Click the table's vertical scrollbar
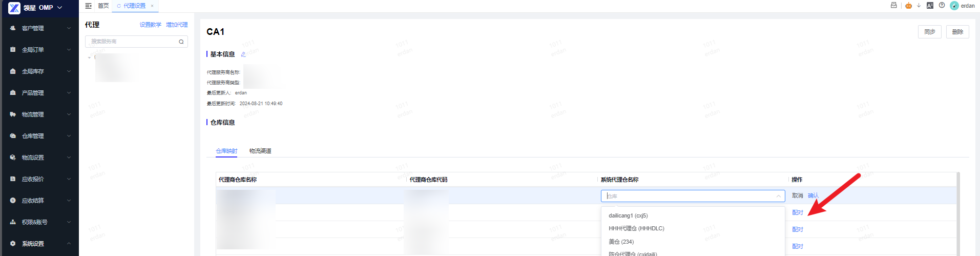Viewport: 980px width, 256px height. pos(958,213)
